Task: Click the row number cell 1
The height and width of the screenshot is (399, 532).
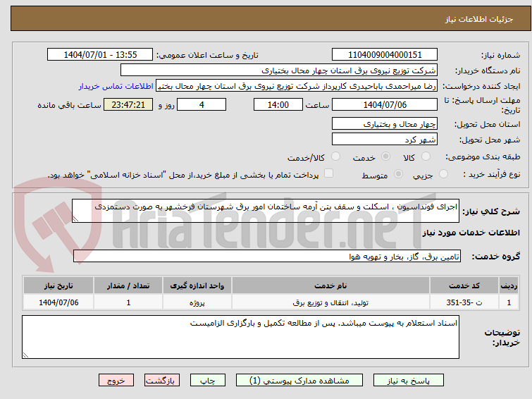Action: click(509, 302)
